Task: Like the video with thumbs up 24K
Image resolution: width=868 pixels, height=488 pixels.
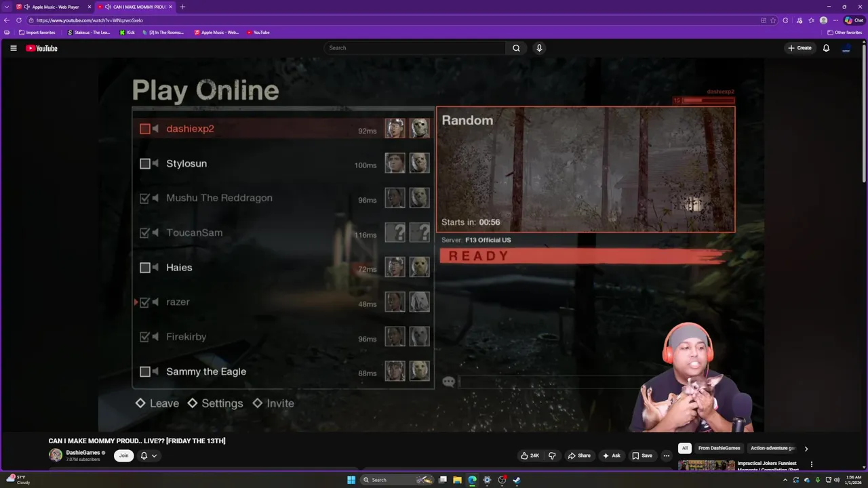Action: [x=530, y=455]
